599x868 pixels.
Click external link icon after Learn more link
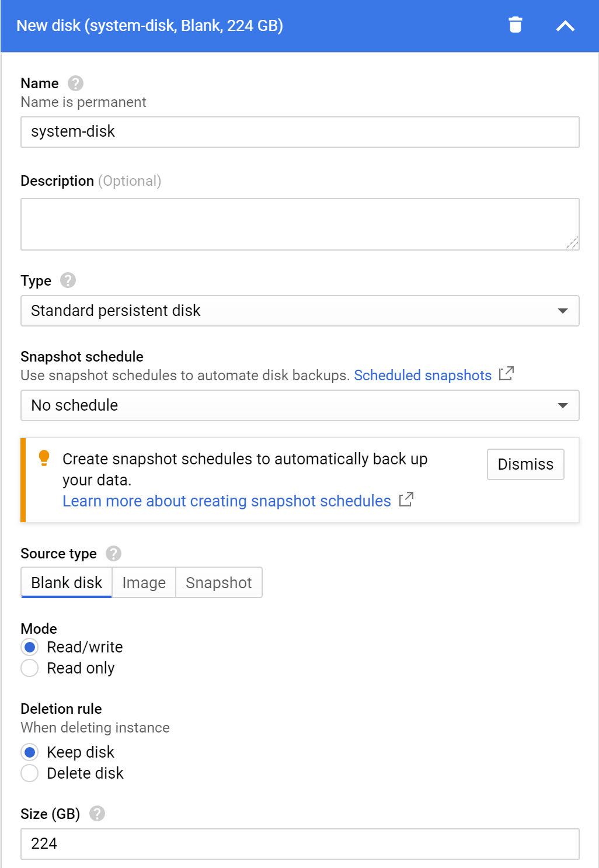click(x=406, y=500)
